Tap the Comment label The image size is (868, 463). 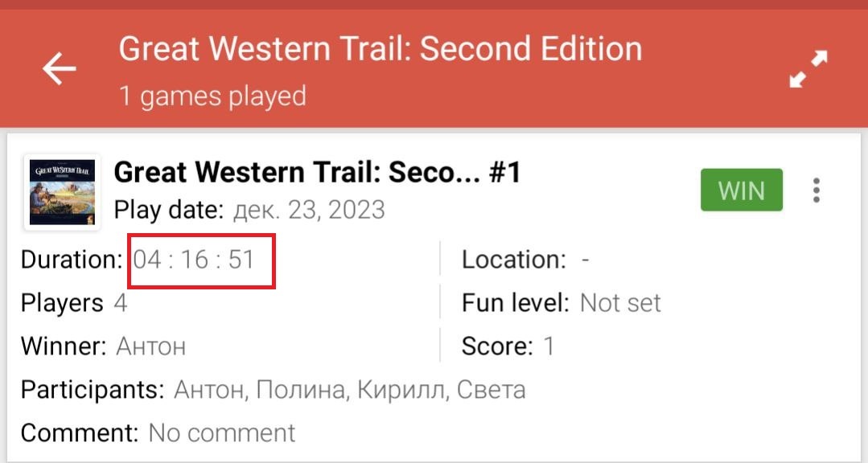80,433
